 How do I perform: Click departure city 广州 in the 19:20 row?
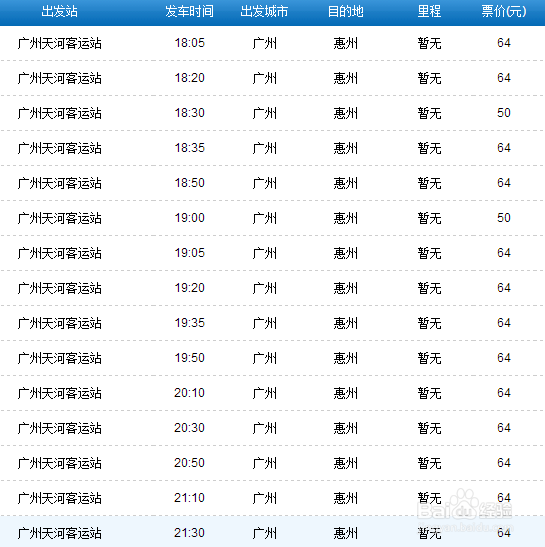(x=264, y=288)
